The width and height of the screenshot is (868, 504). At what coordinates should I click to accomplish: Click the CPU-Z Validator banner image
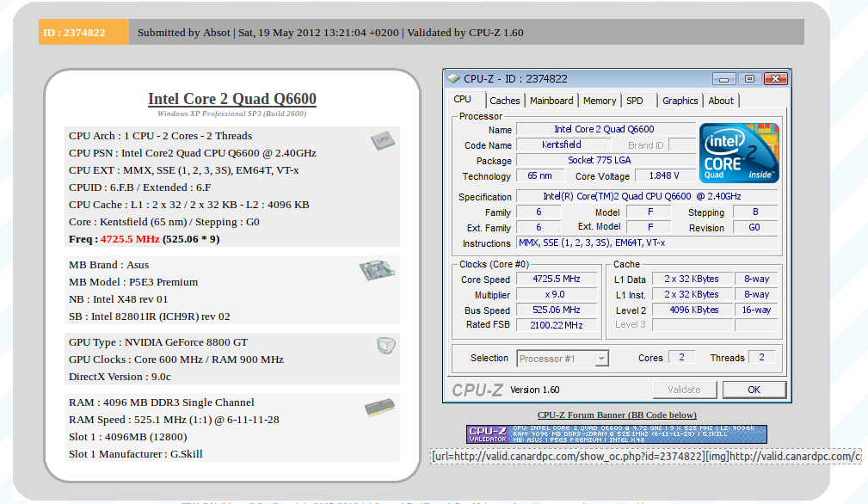point(617,433)
